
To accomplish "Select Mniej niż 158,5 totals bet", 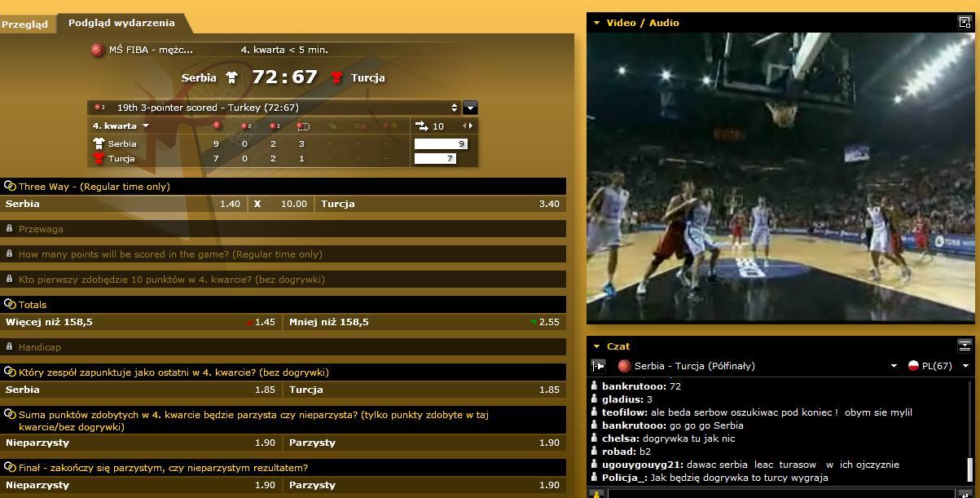I will 424,322.
